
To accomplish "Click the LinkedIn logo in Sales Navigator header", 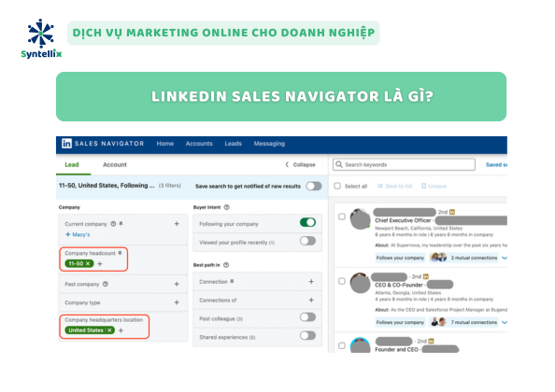I will (66, 143).
